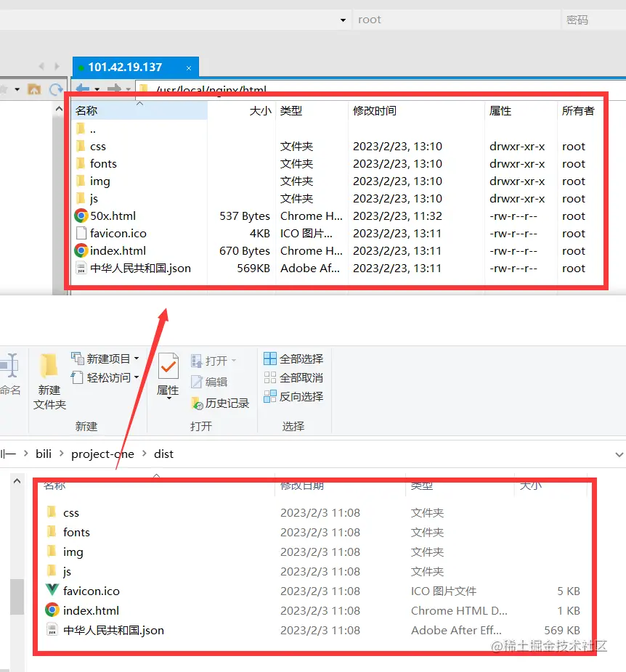Select local favicon.ico Vue icon

(52, 590)
